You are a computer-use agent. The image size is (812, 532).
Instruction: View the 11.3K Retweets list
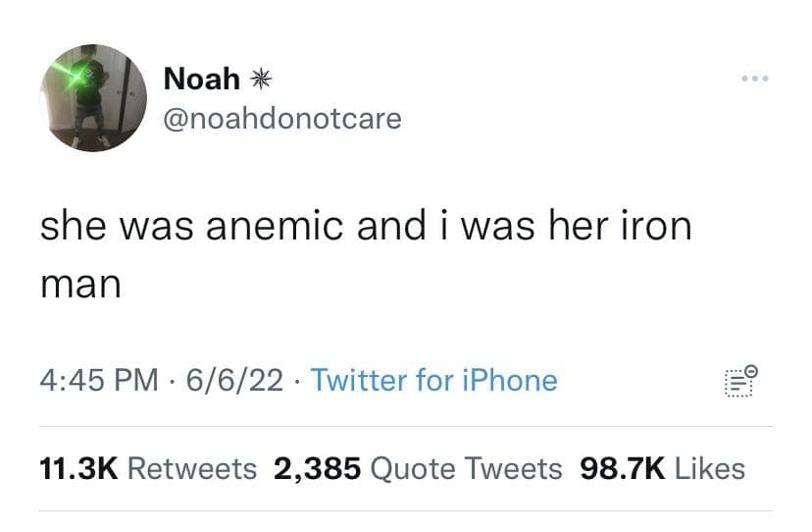pos(147,468)
